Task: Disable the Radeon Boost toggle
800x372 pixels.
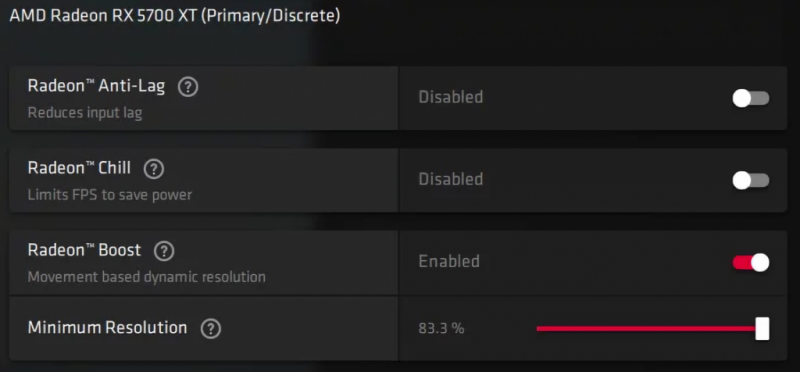Action: point(751,263)
